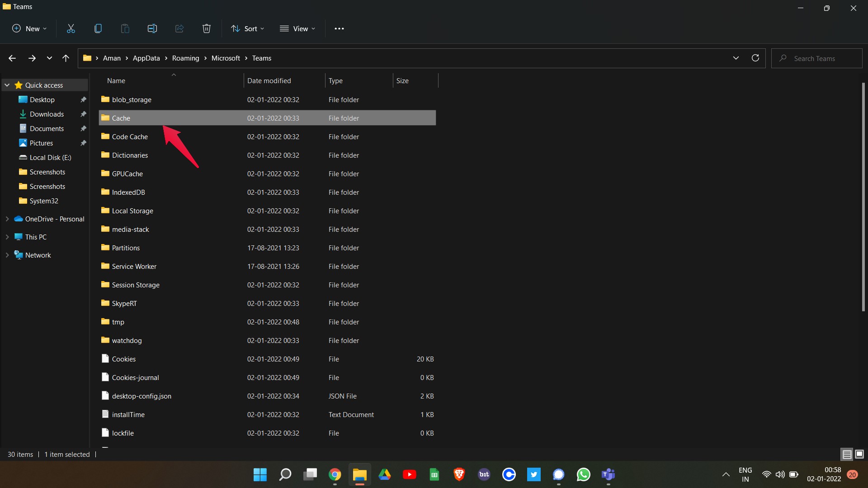The width and height of the screenshot is (868, 488).
Task: Expand the This PC tree item
Action: point(7,237)
